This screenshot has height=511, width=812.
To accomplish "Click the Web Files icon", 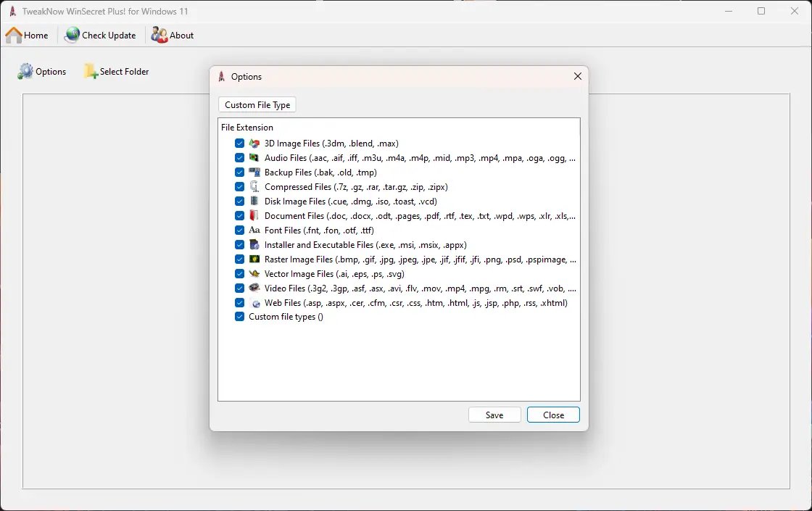I will 254,303.
